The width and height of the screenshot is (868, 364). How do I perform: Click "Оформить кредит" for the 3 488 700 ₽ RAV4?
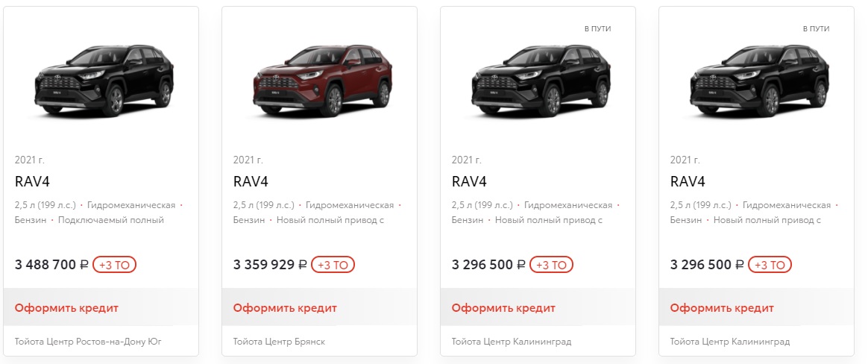point(66,307)
